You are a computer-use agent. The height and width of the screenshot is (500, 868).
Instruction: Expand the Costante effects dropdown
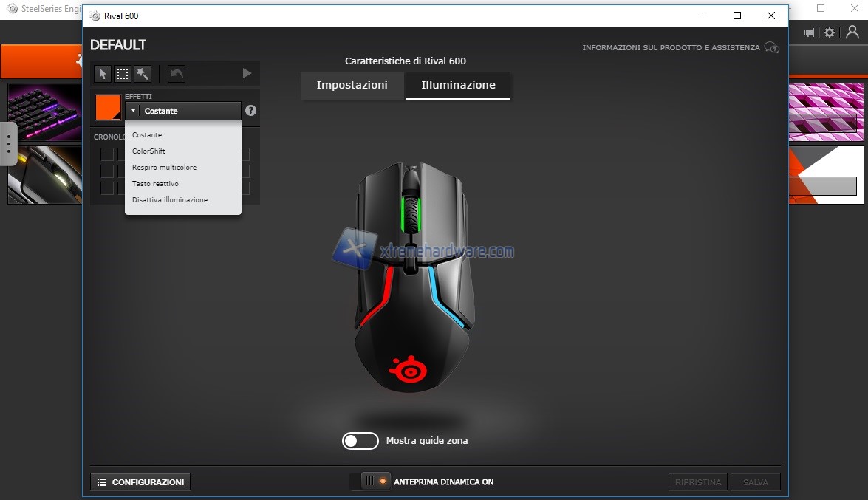tap(183, 111)
